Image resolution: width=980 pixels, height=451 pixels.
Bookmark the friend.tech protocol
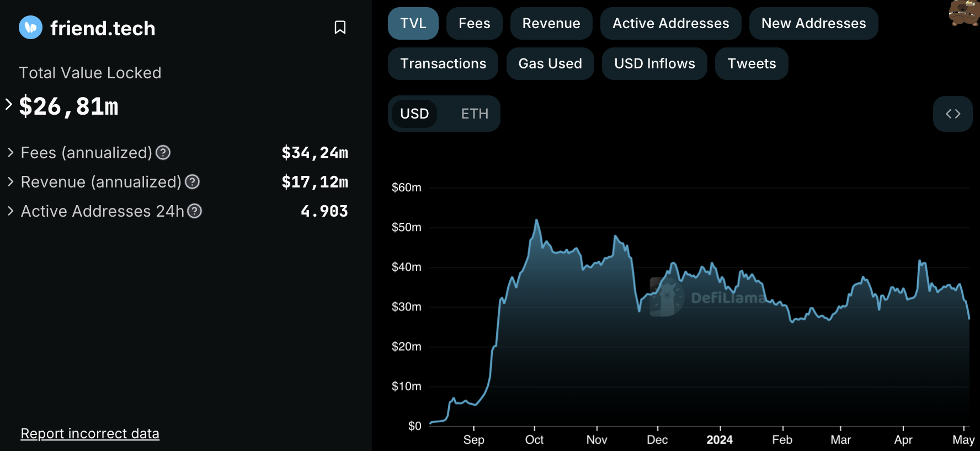[x=340, y=28]
